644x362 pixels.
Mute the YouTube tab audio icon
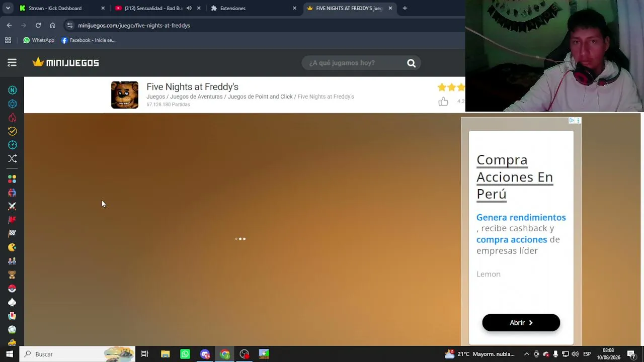[189, 8]
